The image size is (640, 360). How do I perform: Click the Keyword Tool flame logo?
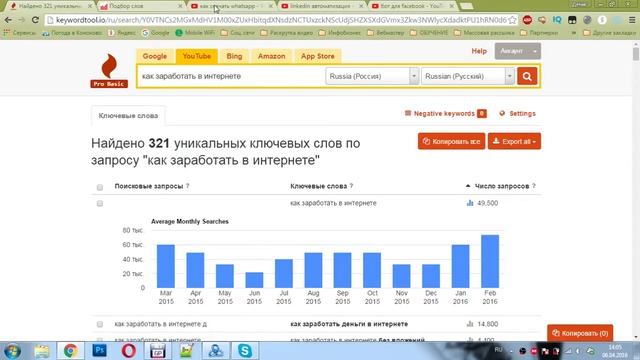[x=109, y=71]
